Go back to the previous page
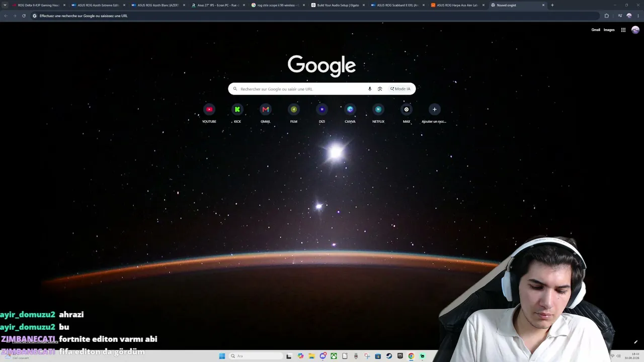The width and height of the screenshot is (644, 362). tap(6, 16)
